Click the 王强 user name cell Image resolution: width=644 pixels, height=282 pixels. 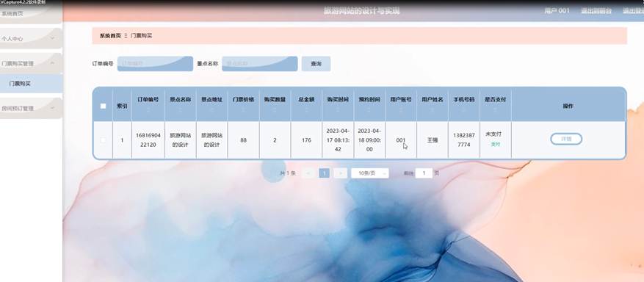[432, 140]
